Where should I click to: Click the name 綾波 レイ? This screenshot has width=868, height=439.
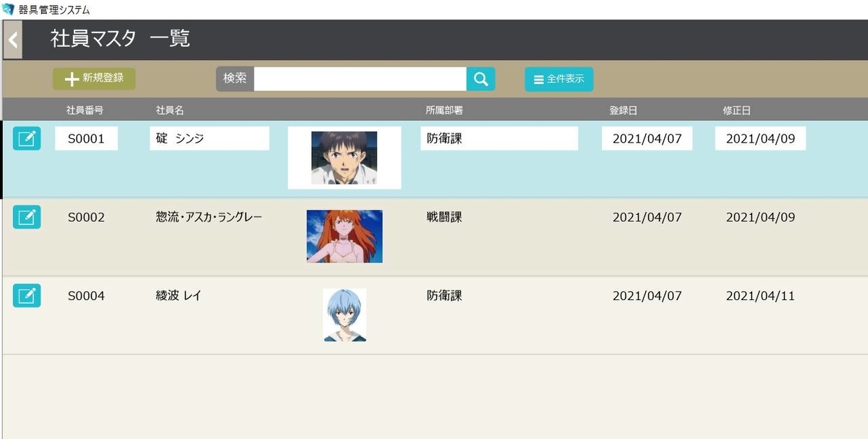(178, 296)
